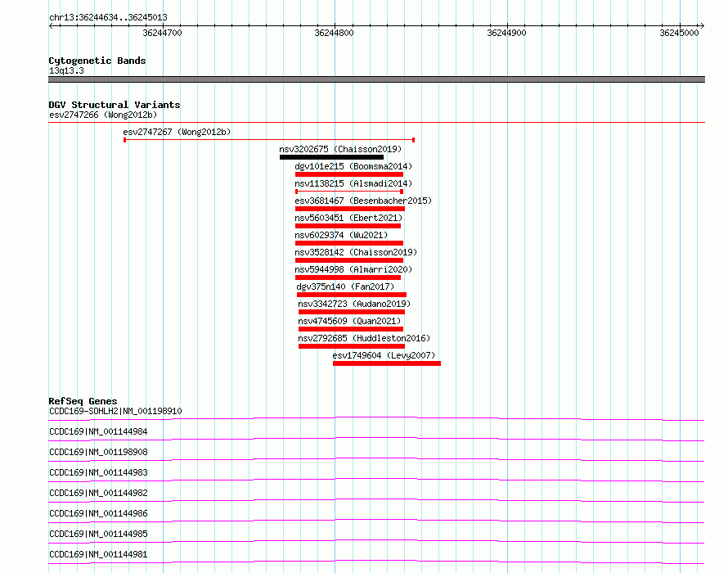Screen dimensions: 728x573
Task: Open CCDC169|NM_001144981 gene label
Action: point(98,554)
